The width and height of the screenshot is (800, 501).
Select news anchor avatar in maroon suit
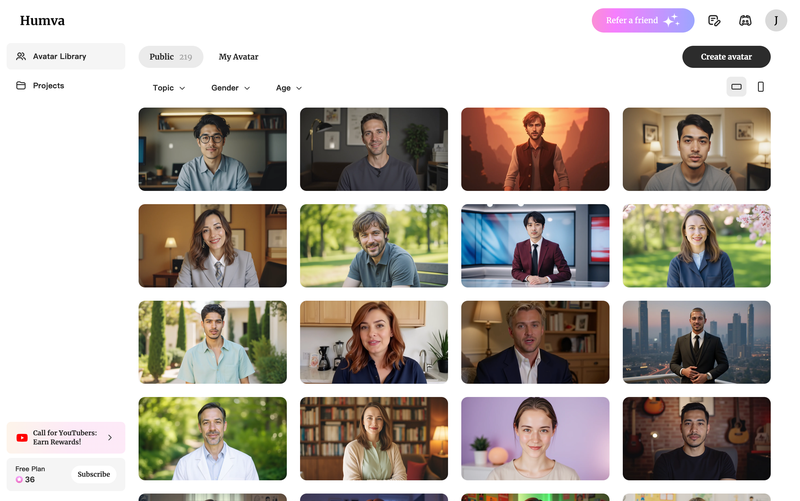[x=535, y=246]
